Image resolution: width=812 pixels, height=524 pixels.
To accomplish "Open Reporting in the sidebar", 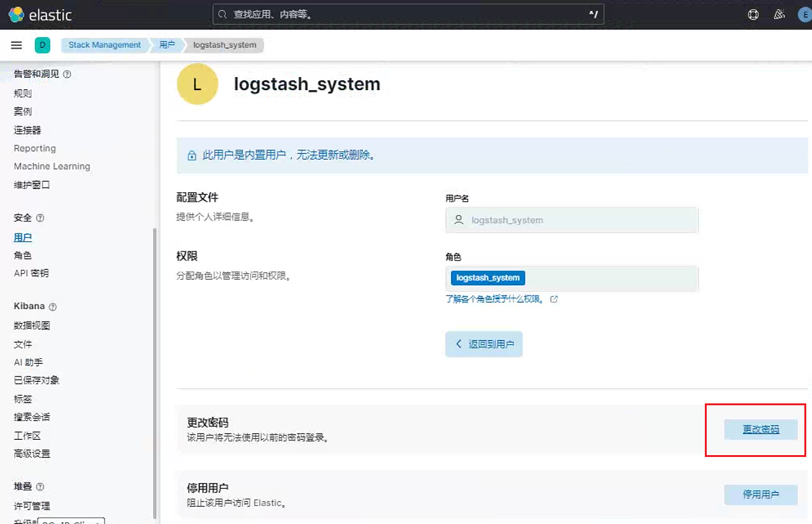I will (x=35, y=148).
